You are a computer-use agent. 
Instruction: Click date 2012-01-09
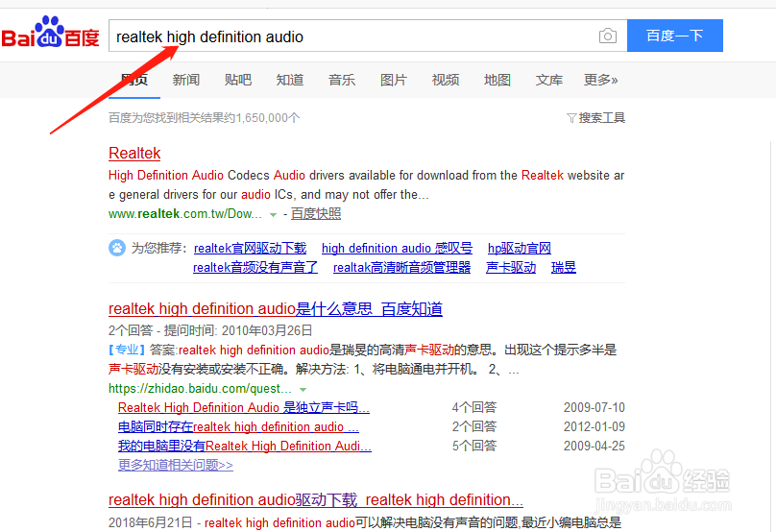pyautogui.click(x=594, y=426)
